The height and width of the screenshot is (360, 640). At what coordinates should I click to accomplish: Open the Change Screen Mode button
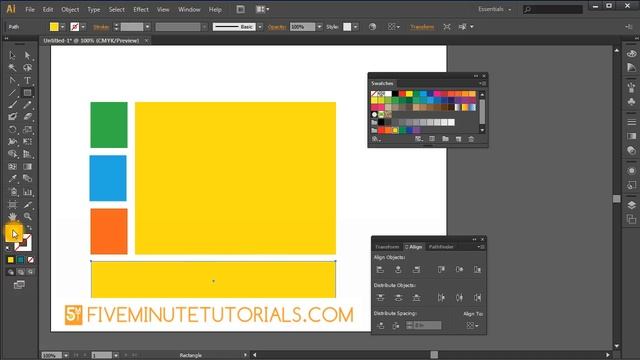(x=19, y=284)
